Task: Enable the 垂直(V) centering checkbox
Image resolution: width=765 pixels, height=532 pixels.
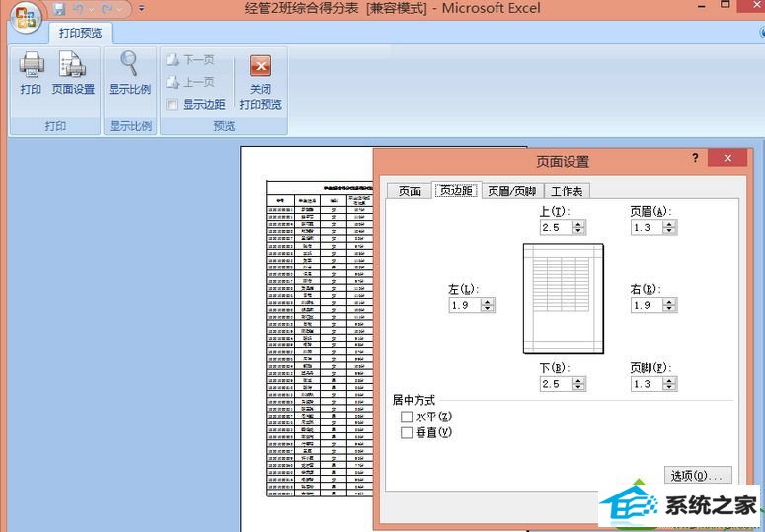Action: click(x=407, y=432)
